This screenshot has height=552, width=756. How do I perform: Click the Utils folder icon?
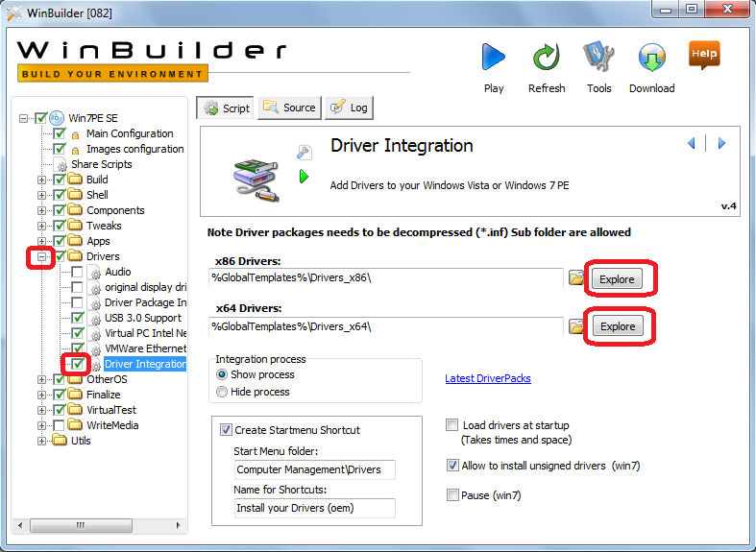[60, 441]
